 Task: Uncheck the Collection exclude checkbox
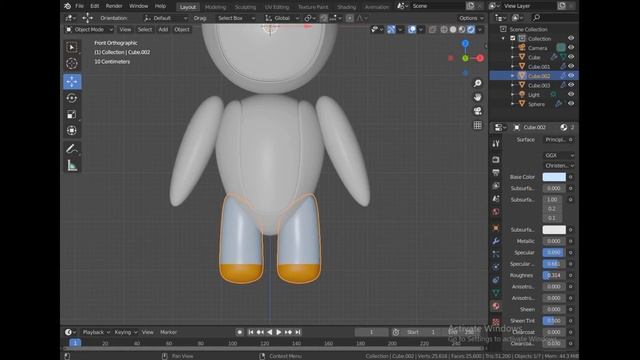click(513, 38)
